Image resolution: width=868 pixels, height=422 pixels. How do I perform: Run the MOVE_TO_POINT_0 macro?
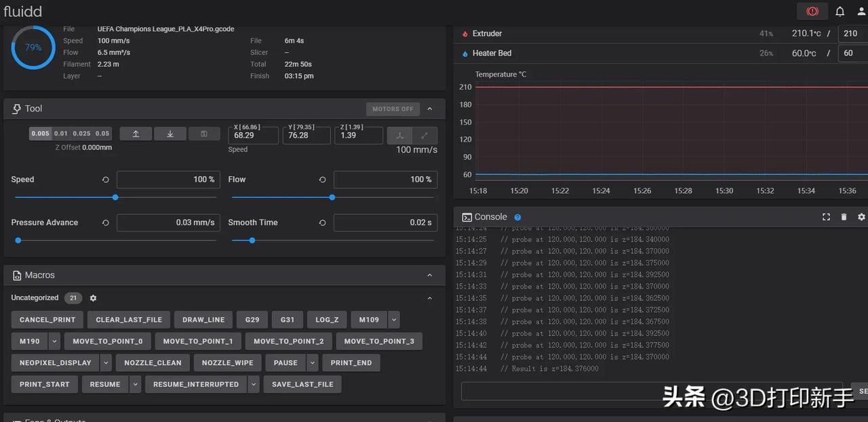tap(108, 341)
